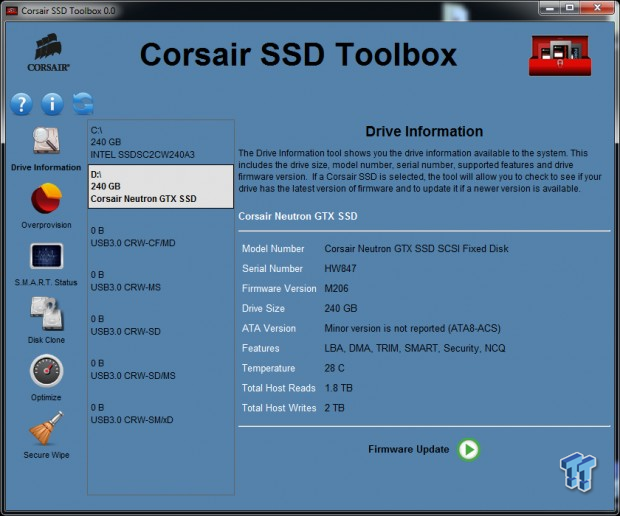Click the Drive Information sidebar label
Image resolution: width=620 pixels, height=516 pixels.
pyautogui.click(x=46, y=167)
